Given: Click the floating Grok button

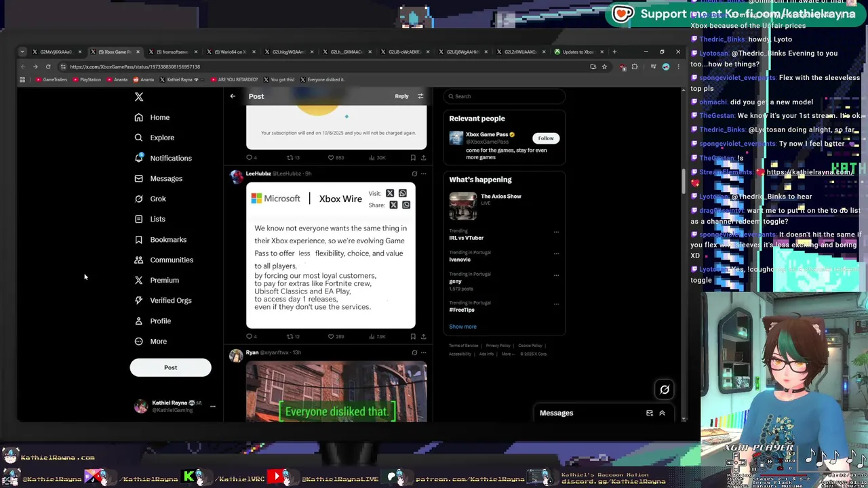Looking at the screenshot, I should 665,389.
